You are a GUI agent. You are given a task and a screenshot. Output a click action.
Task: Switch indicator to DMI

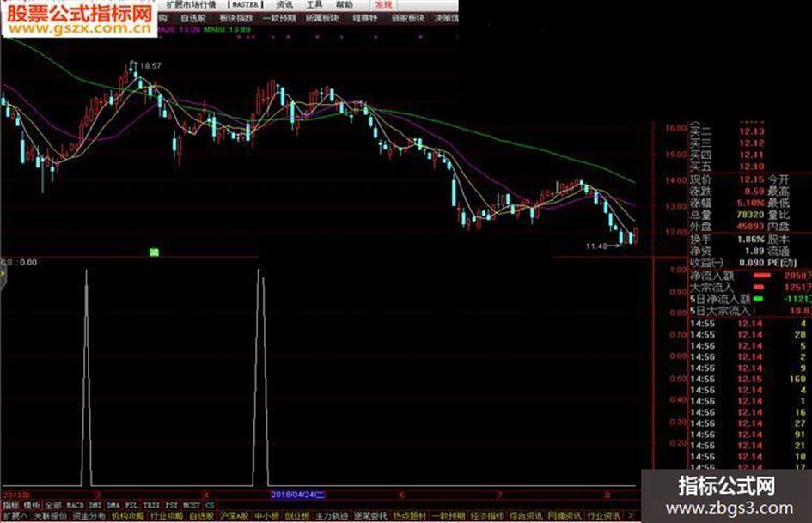coord(95,505)
